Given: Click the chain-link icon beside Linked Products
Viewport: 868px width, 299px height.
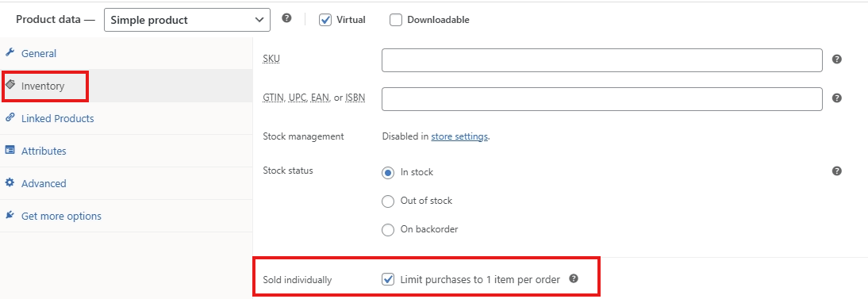Looking at the screenshot, I should (10, 118).
